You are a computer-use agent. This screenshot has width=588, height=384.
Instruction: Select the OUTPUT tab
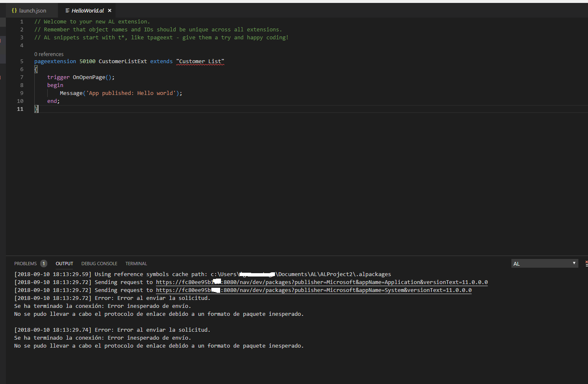coord(64,264)
